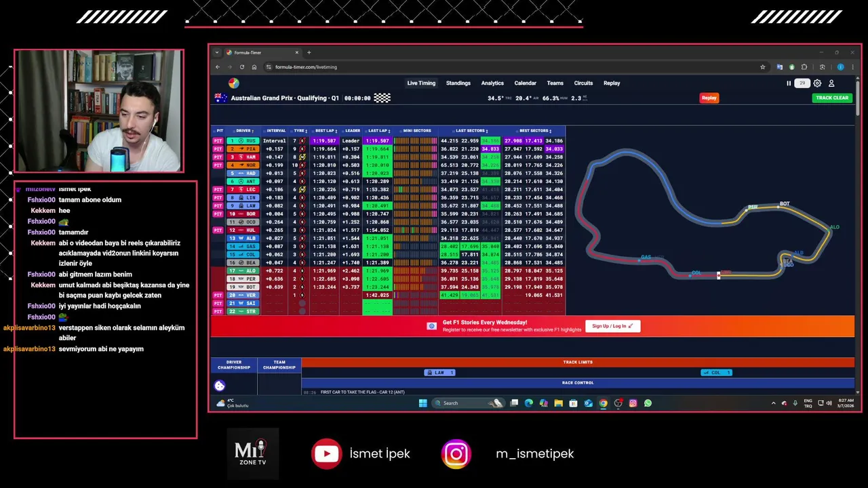Click the Sign Up / Log In button
Viewport: 868px width, 488px height.
tap(612, 326)
